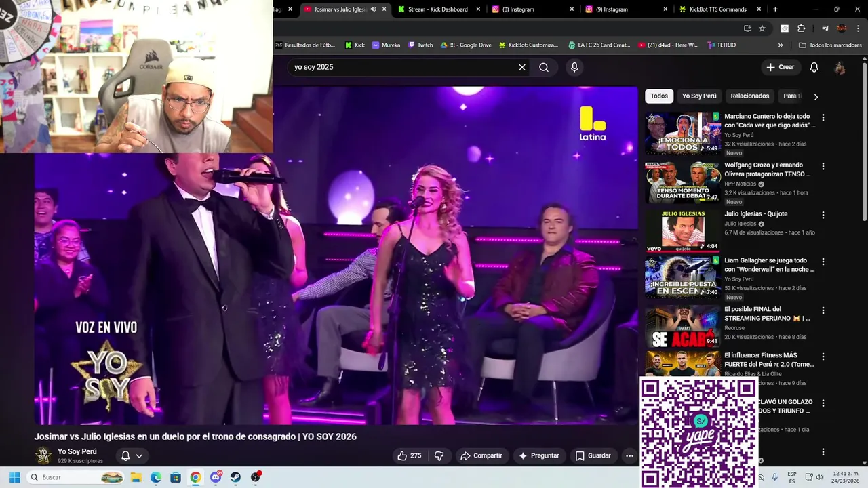Click the Crear button
The image size is (868, 488).
point(780,67)
